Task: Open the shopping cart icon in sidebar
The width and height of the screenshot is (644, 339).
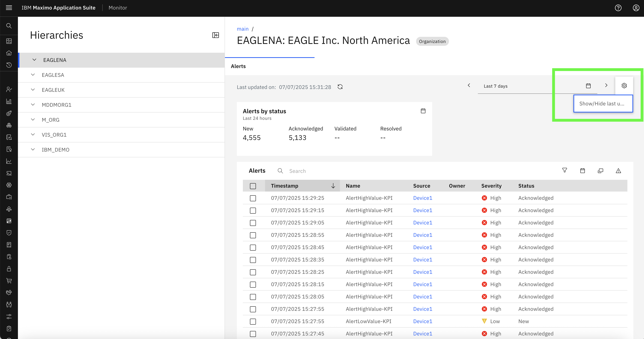Action: [9, 281]
